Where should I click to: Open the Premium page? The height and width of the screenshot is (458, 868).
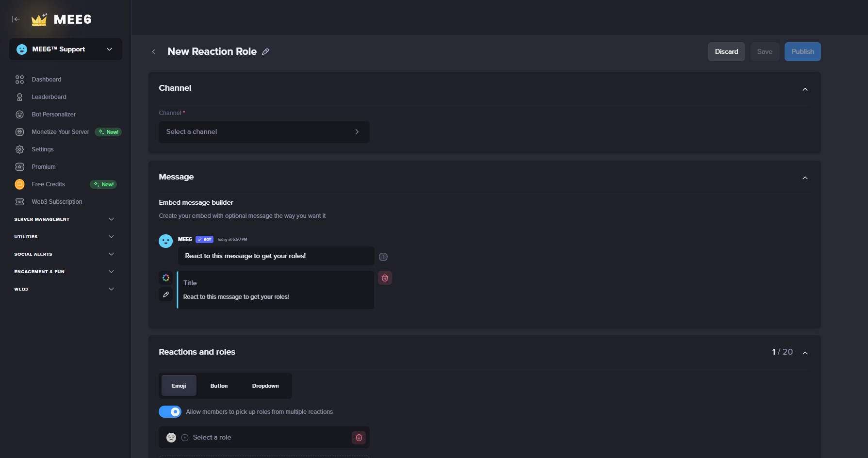tap(44, 167)
